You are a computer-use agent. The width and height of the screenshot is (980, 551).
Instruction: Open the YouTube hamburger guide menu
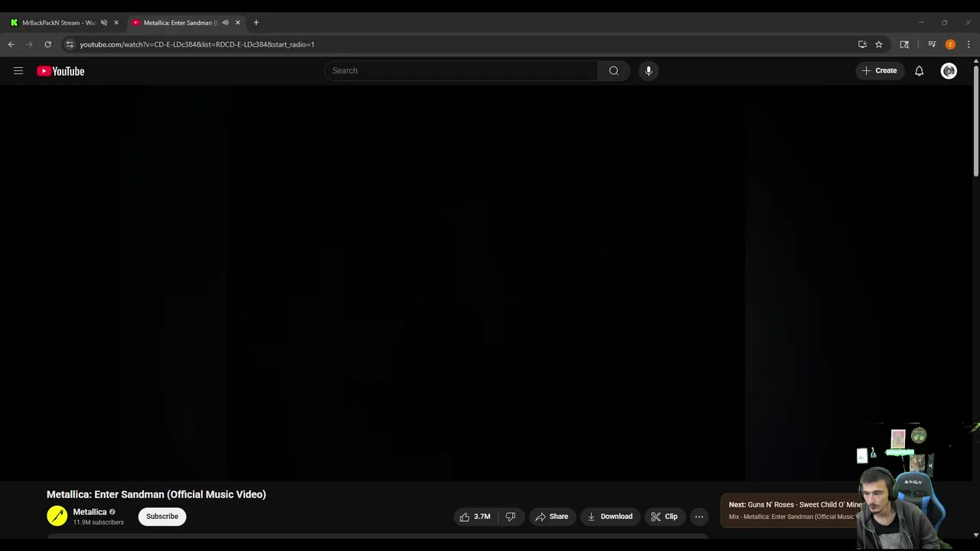pos(18,71)
